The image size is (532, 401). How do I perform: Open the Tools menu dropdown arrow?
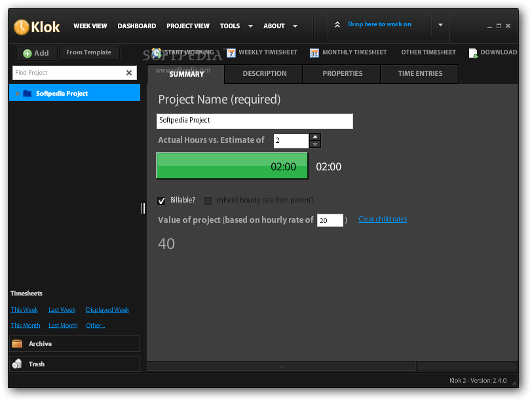[250, 26]
